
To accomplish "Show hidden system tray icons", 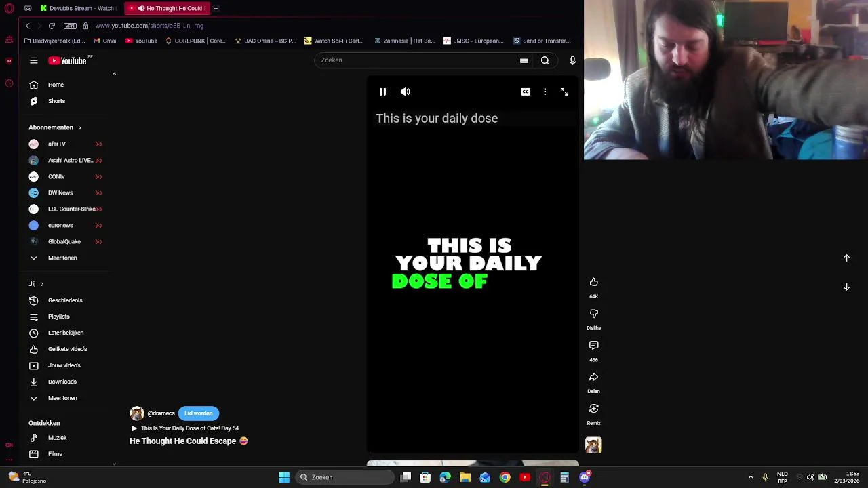I will pyautogui.click(x=751, y=477).
